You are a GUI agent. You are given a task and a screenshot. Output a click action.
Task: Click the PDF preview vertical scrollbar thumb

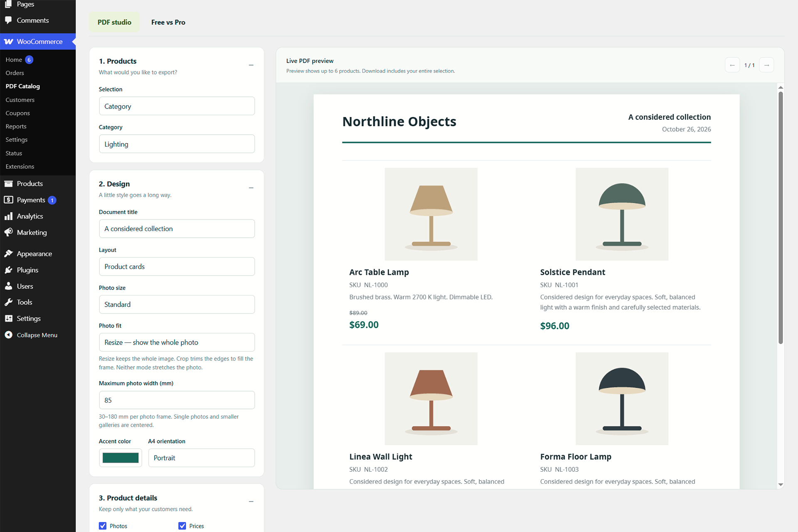[781, 217]
